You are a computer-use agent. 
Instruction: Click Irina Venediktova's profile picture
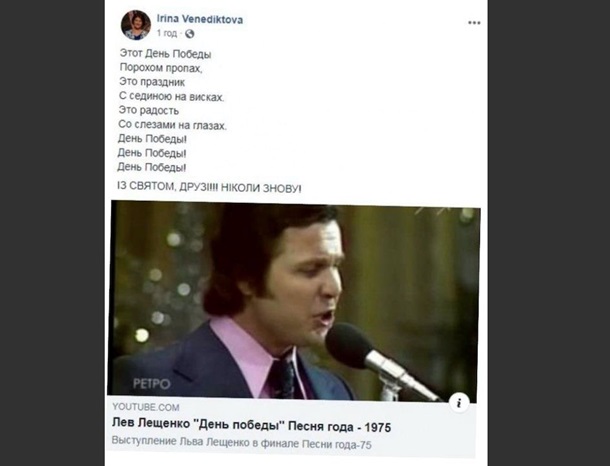pyautogui.click(x=135, y=25)
